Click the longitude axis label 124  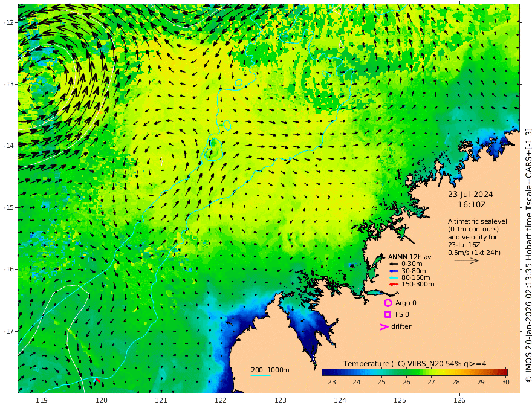(x=340, y=401)
